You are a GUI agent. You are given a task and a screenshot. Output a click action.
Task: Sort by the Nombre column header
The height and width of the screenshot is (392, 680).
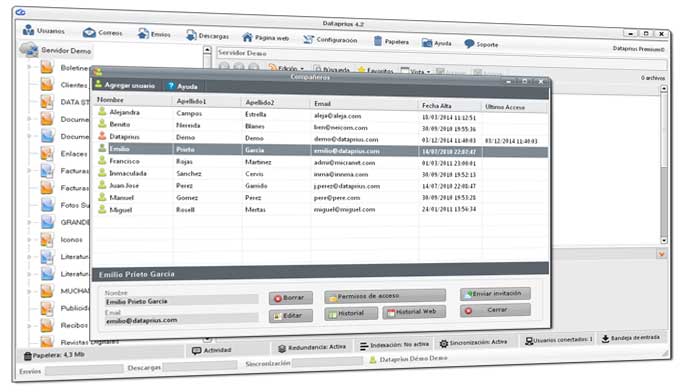tap(110, 99)
